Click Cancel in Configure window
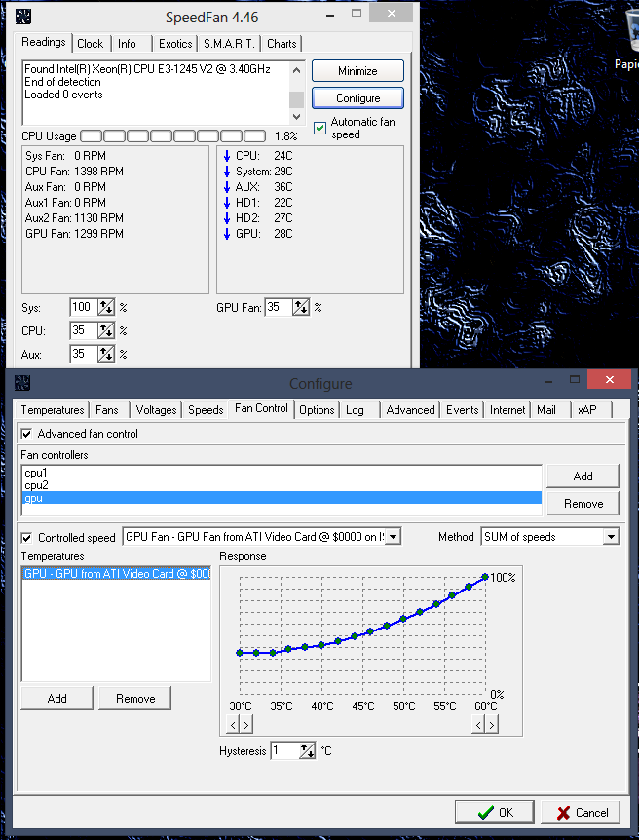639x840 pixels. [x=581, y=812]
